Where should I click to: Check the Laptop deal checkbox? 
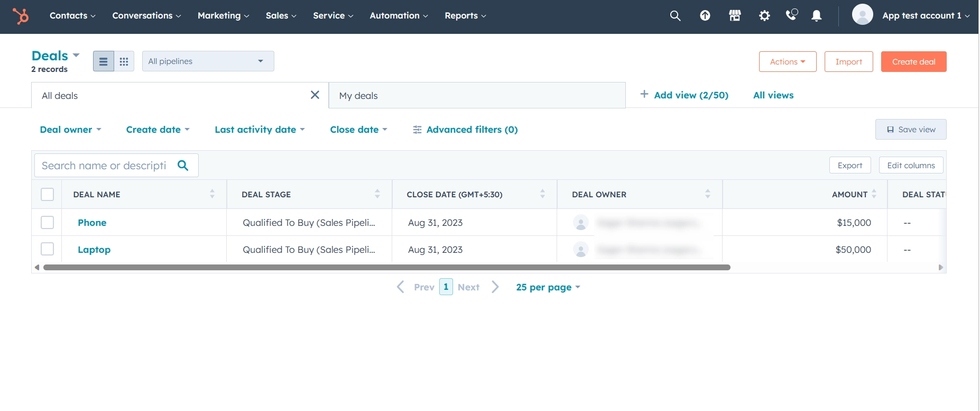pyautogui.click(x=48, y=249)
